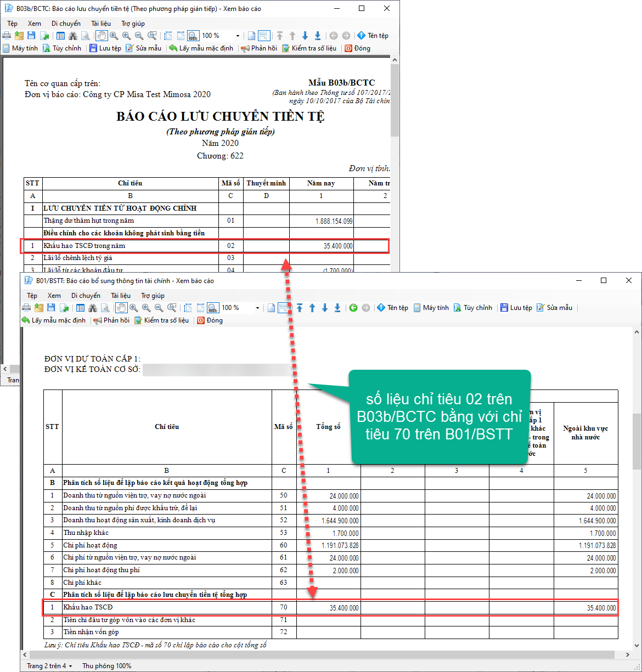Click the green back navigation arrow
Viewport: 642px width, 672px height.
point(353,308)
